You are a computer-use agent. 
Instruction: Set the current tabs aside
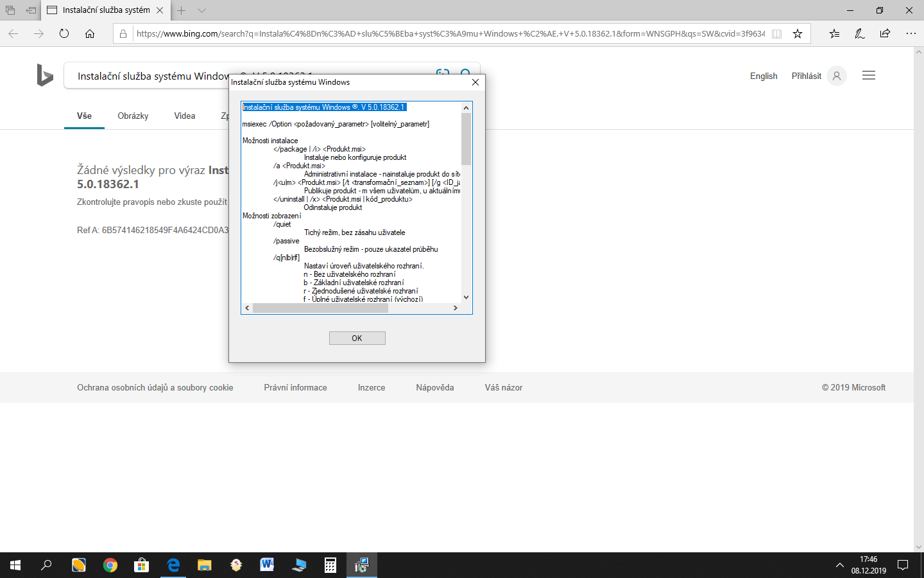31,10
